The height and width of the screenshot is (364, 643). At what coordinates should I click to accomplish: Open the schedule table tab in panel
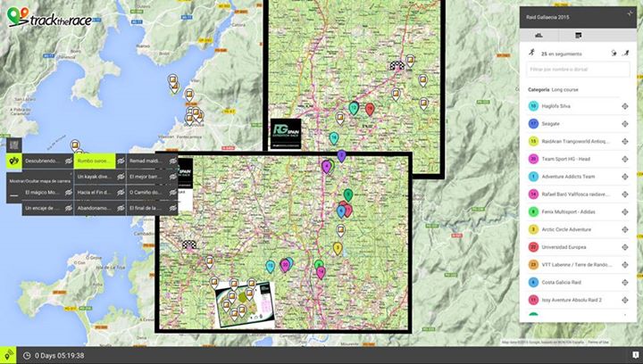pos(578,35)
